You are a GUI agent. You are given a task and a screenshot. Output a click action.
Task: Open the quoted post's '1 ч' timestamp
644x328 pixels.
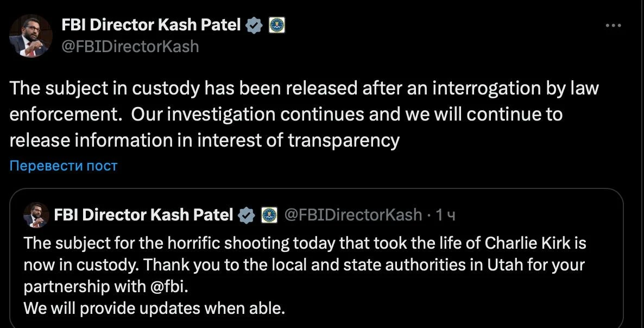445,216
